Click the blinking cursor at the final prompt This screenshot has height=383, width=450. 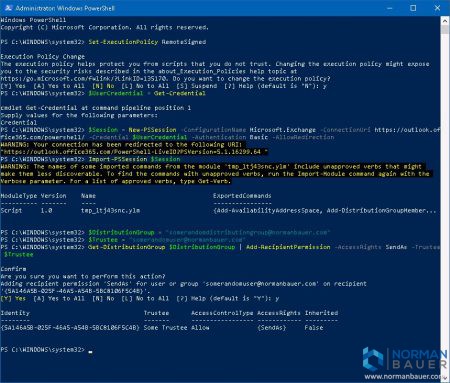pyautogui.click(x=90, y=351)
